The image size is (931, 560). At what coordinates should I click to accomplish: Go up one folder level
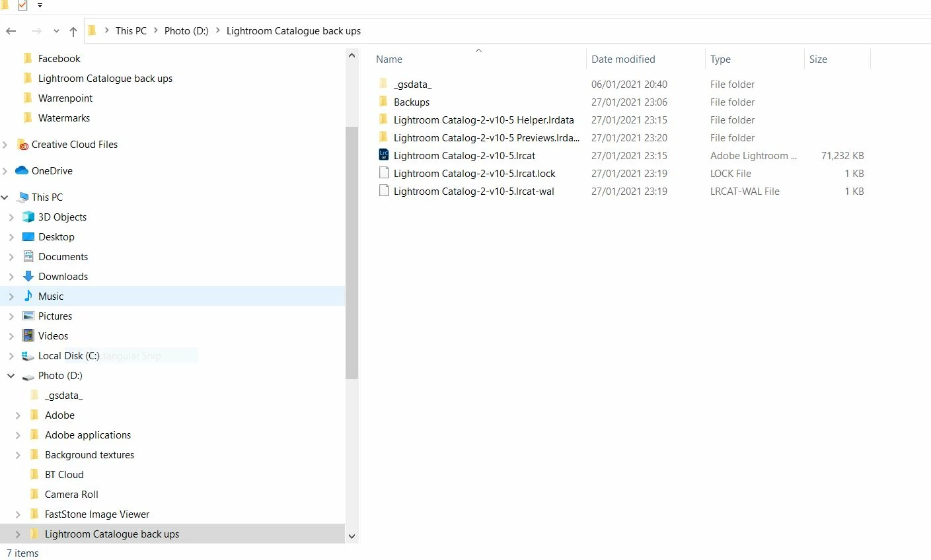point(73,31)
